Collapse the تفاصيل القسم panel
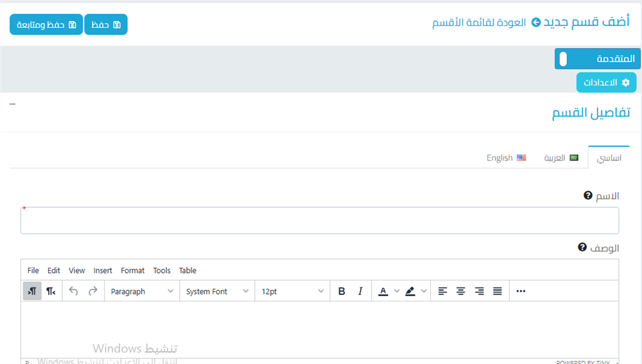Screen dimensions: 642x364 13,104
